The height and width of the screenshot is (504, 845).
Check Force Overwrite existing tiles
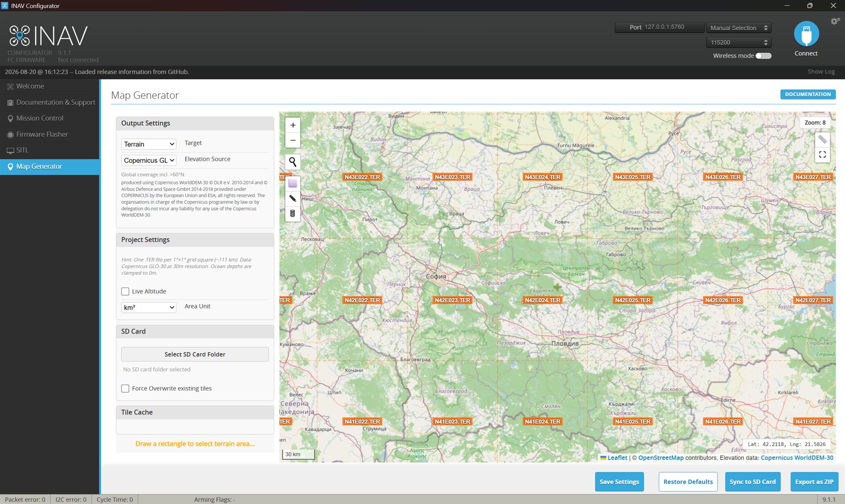(x=125, y=389)
